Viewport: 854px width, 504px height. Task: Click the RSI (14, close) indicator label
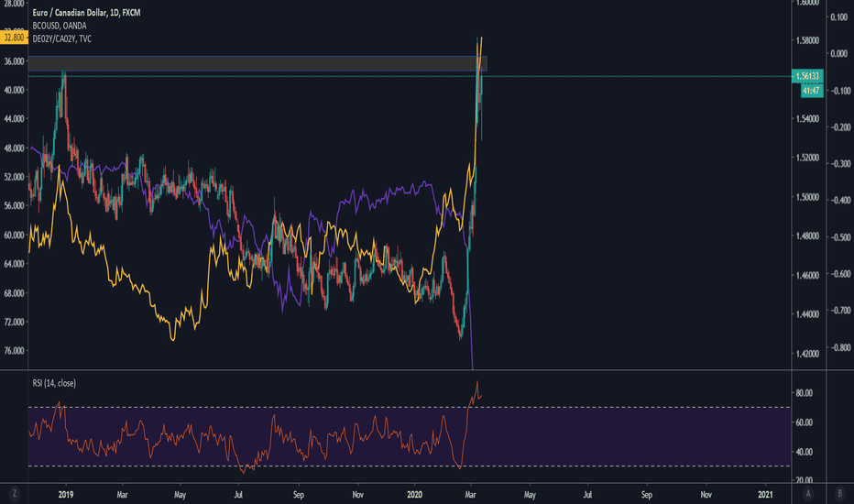tap(54, 383)
